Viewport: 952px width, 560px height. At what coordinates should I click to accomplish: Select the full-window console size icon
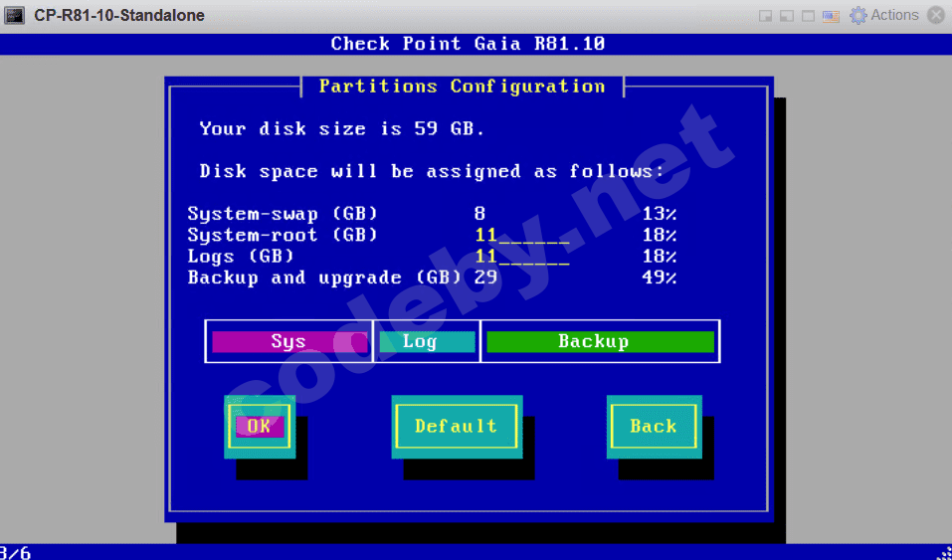tap(808, 16)
